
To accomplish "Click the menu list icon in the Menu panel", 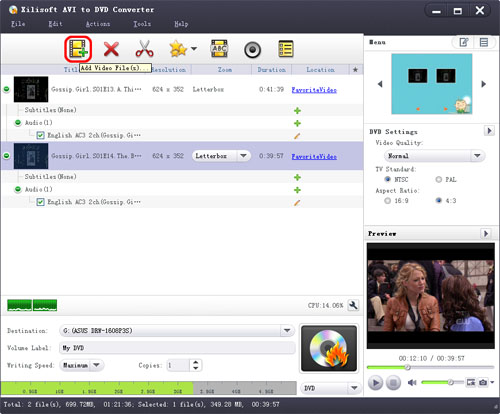I will pyautogui.click(x=484, y=42).
